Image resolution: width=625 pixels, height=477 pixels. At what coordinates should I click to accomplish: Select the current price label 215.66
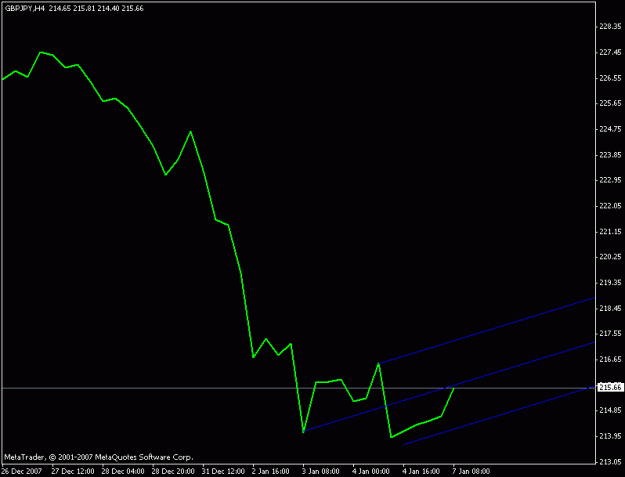(x=610, y=387)
